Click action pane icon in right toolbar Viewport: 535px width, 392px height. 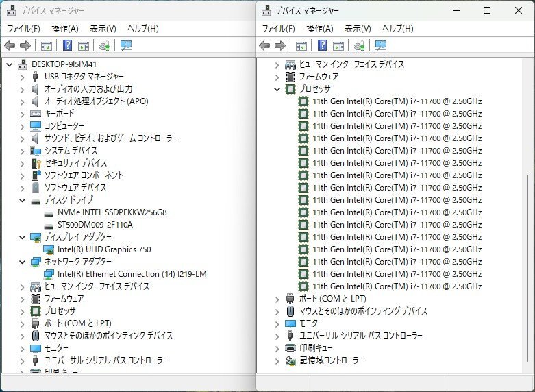tap(338, 45)
